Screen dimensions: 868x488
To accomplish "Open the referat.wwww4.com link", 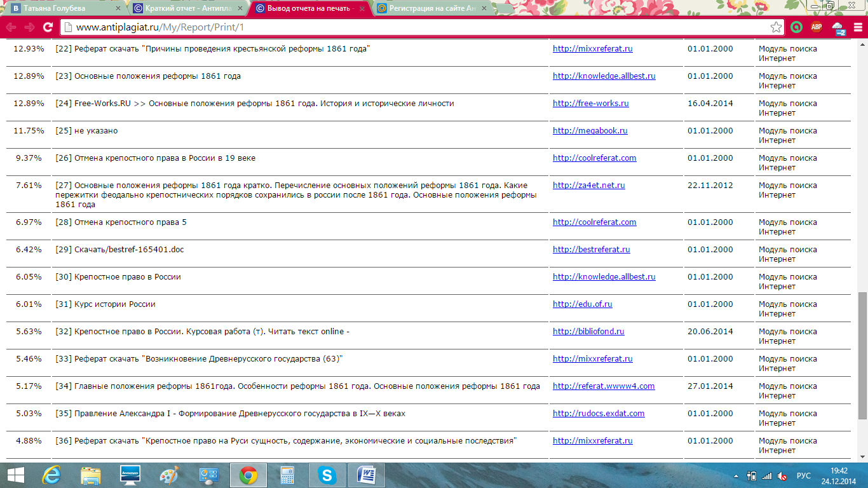I will click(x=604, y=386).
